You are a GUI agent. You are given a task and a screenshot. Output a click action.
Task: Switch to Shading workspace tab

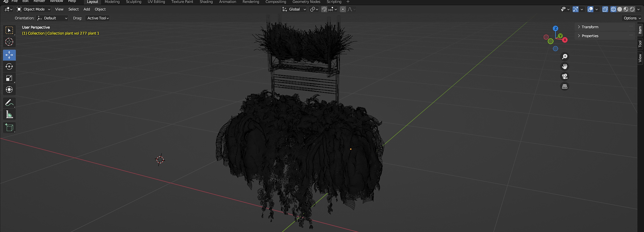pos(206,2)
